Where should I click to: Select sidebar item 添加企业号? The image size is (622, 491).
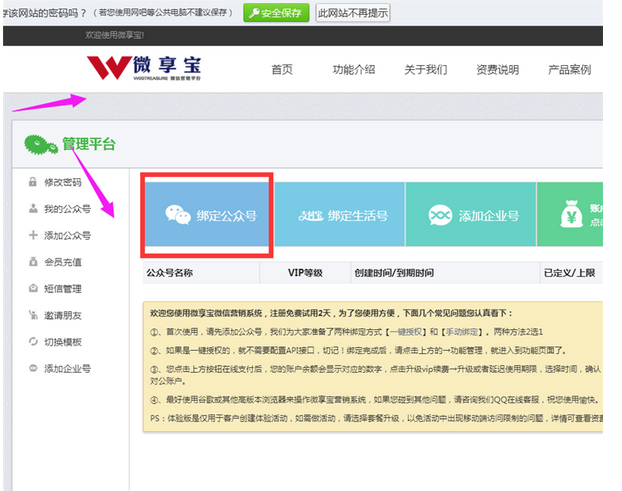(67, 368)
